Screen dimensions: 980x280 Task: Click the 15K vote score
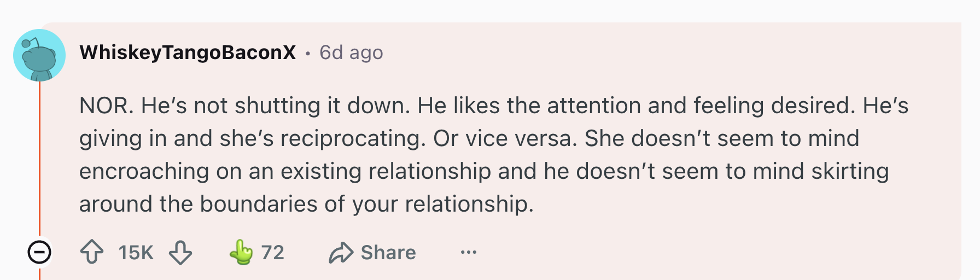click(136, 253)
